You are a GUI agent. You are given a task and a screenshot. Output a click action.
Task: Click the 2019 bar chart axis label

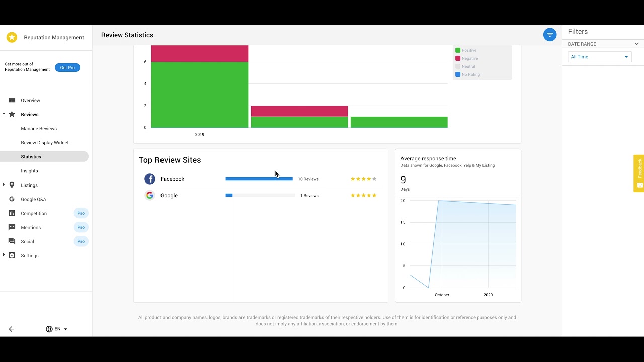point(200,134)
